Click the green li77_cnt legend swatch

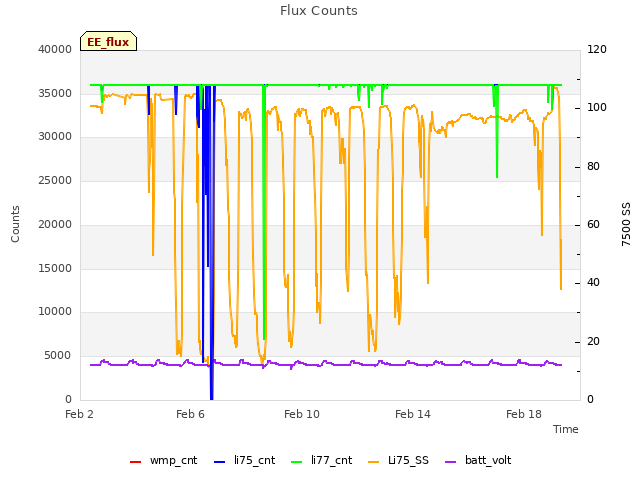point(296,462)
